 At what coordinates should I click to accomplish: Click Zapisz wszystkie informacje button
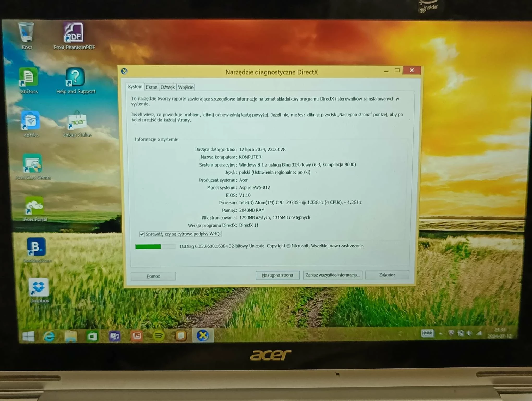pyautogui.click(x=332, y=275)
